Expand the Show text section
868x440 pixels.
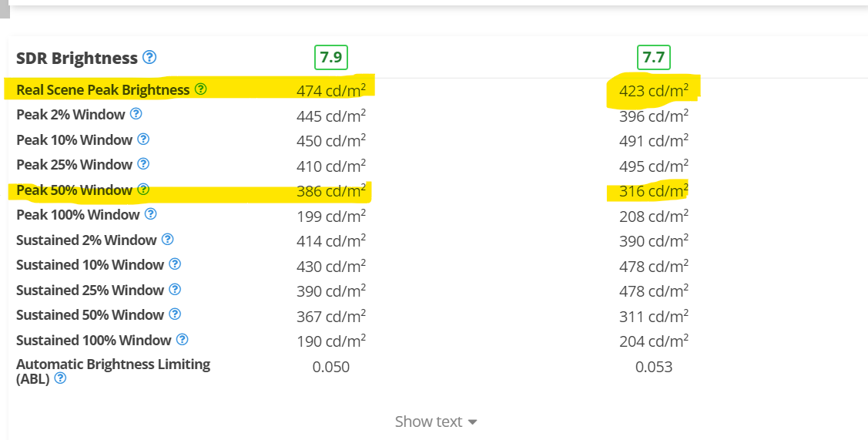[x=429, y=422]
